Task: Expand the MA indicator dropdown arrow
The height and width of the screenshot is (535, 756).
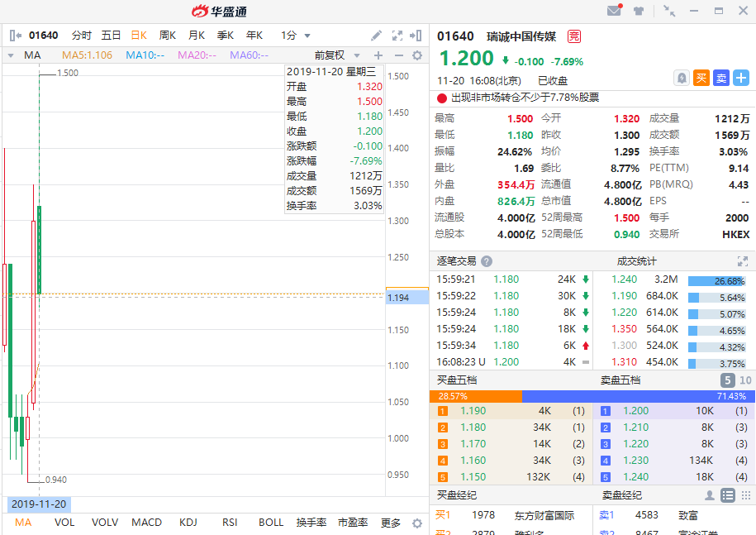Action: pyautogui.click(x=10, y=55)
